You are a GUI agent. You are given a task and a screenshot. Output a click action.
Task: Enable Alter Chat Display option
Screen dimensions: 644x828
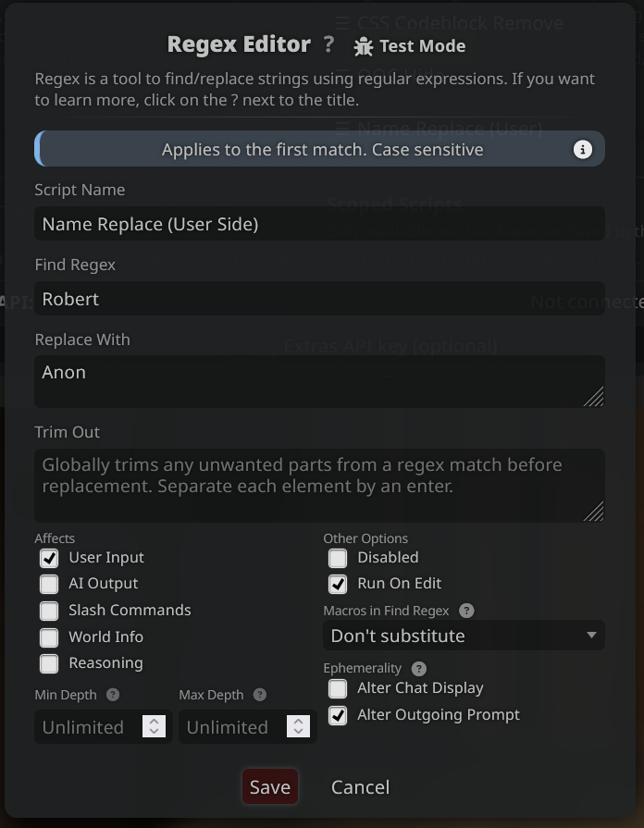click(x=338, y=688)
